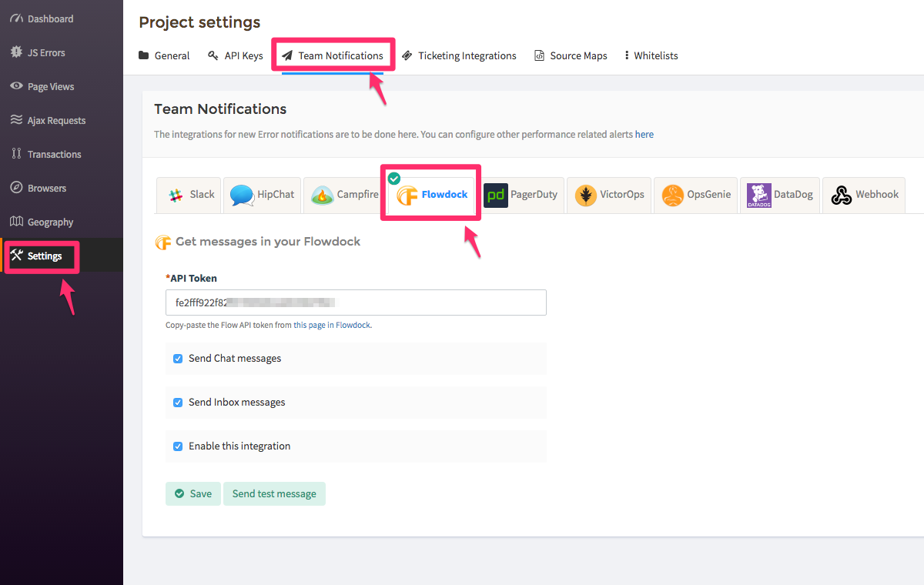Toggle Send Inbox messages checkbox

(178, 403)
